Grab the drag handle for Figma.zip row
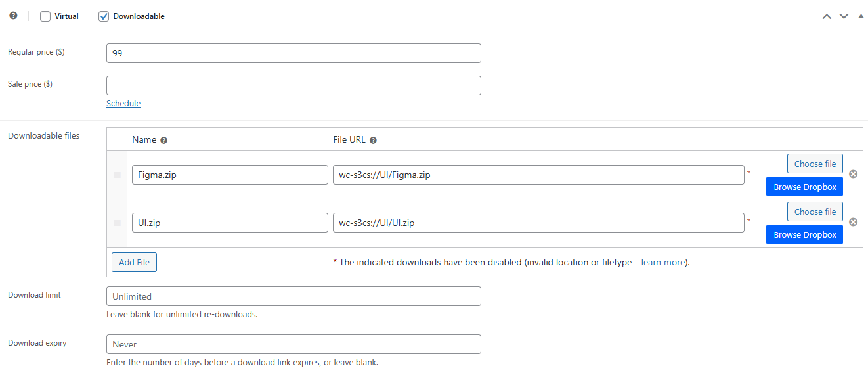This screenshot has height=379, width=868. [118, 175]
